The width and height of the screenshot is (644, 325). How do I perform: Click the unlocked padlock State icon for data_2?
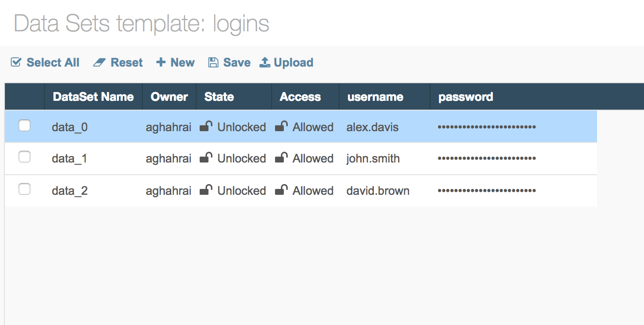(x=206, y=190)
